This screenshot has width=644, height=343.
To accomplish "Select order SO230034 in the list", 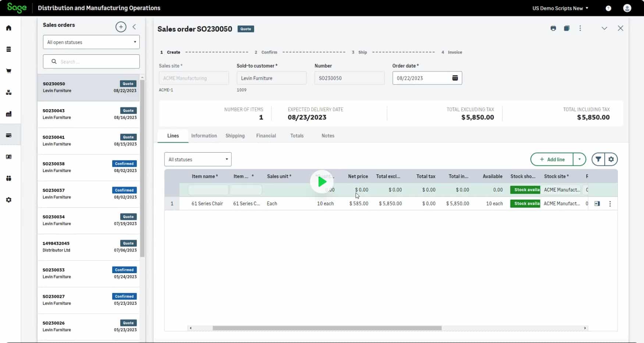I will coord(89,220).
